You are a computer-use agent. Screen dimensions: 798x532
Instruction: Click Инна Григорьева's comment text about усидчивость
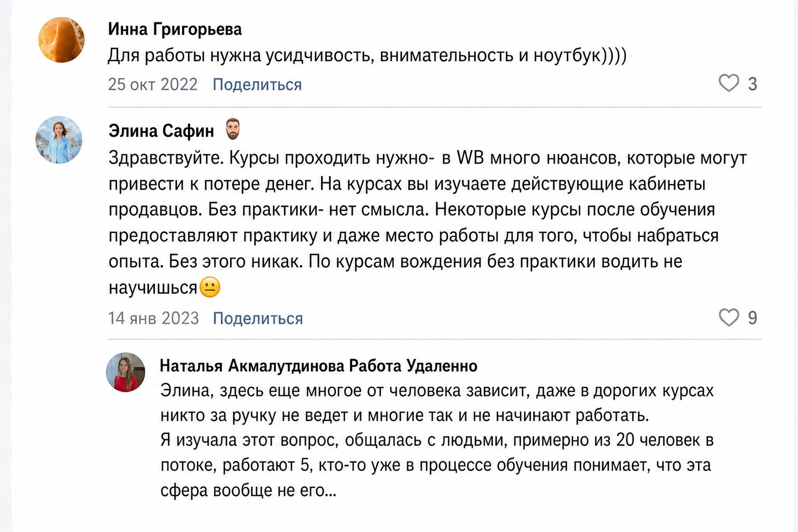[x=367, y=55]
